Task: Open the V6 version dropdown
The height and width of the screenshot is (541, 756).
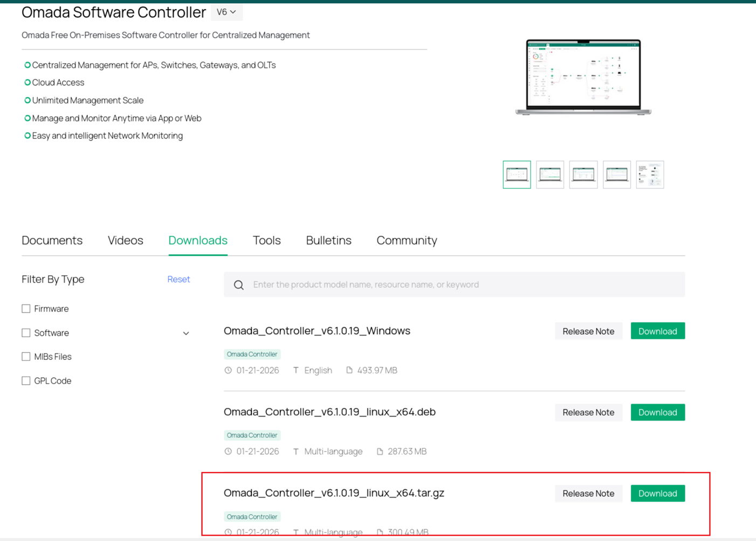Action: click(226, 12)
